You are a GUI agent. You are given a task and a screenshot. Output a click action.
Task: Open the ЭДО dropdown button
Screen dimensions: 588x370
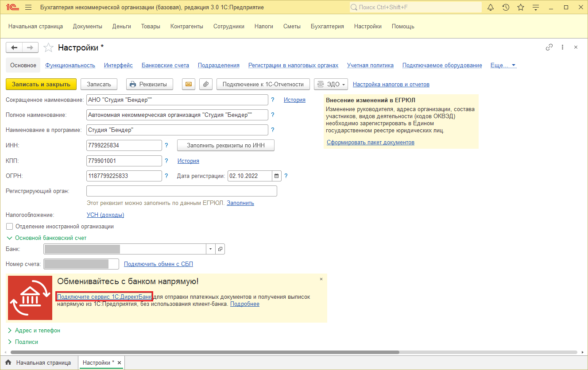(331, 84)
